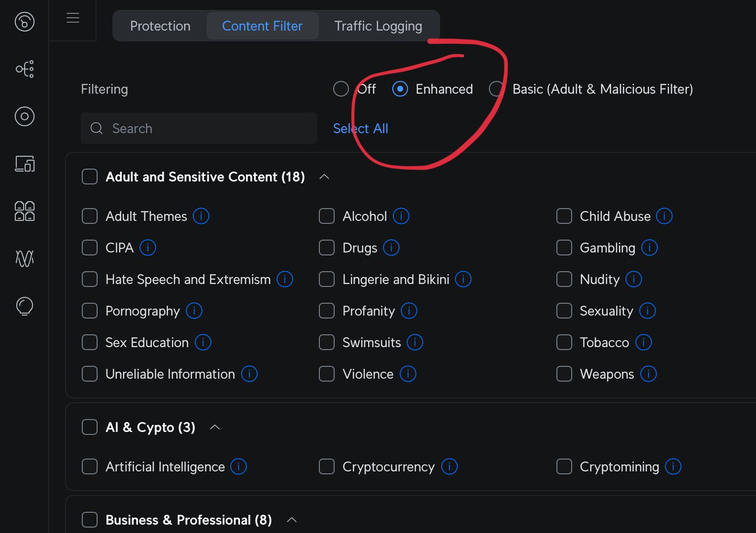756x533 pixels.
Task: Open the network topology sidebar icon
Action: (25, 69)
